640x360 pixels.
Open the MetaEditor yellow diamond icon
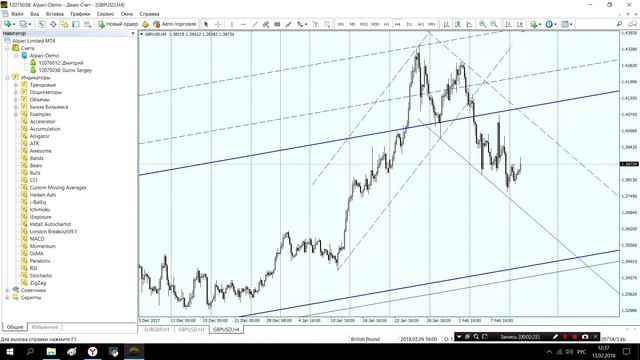tap(145, 24)
